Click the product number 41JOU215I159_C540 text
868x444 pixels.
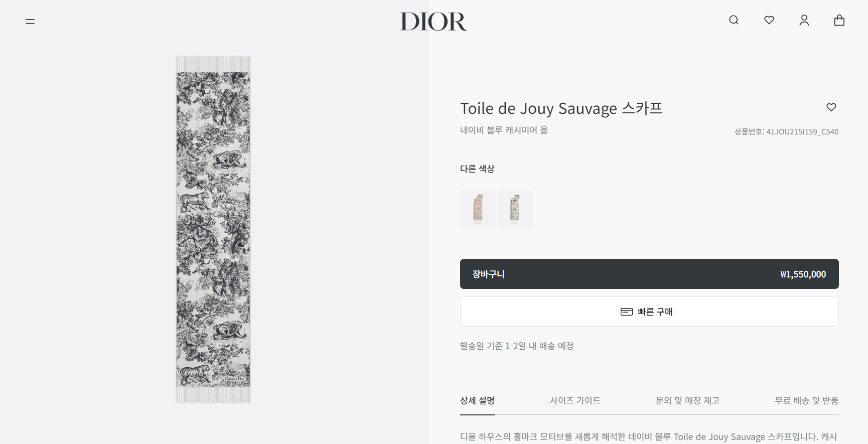click(802, 132)
